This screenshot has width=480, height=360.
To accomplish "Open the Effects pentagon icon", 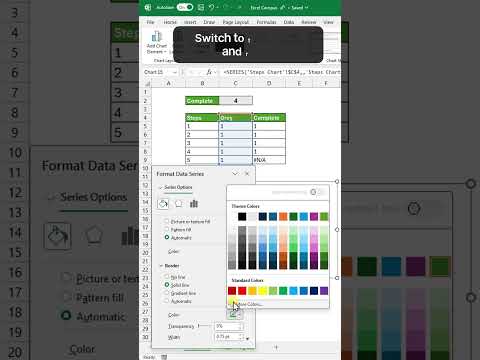I will (x=179, y=203).
